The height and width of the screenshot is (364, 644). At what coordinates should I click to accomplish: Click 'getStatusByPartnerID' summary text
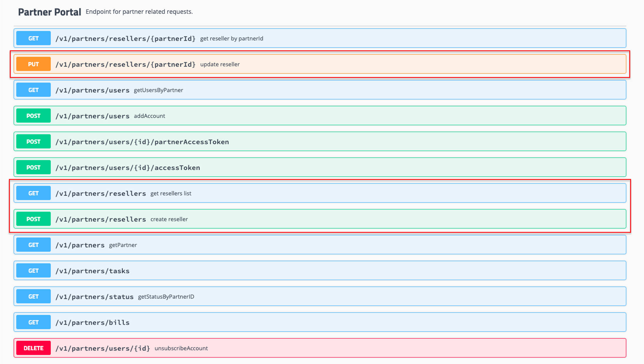(x=166, y=297)
